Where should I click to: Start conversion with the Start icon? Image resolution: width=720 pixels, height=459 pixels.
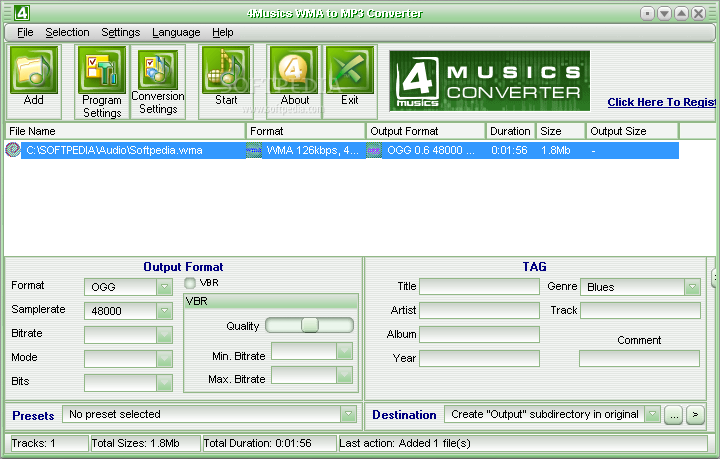[x=226, y=70]
